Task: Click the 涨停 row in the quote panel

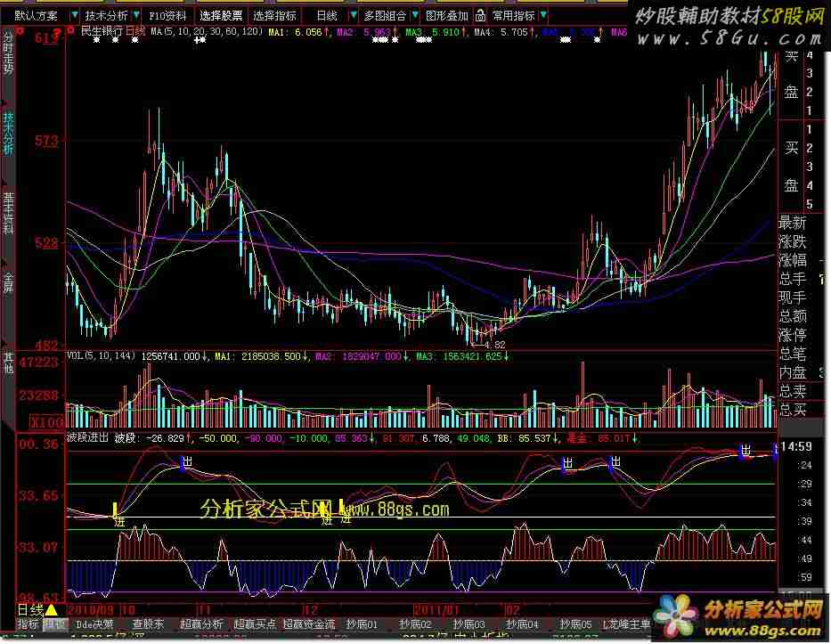Action: [793, 335]
